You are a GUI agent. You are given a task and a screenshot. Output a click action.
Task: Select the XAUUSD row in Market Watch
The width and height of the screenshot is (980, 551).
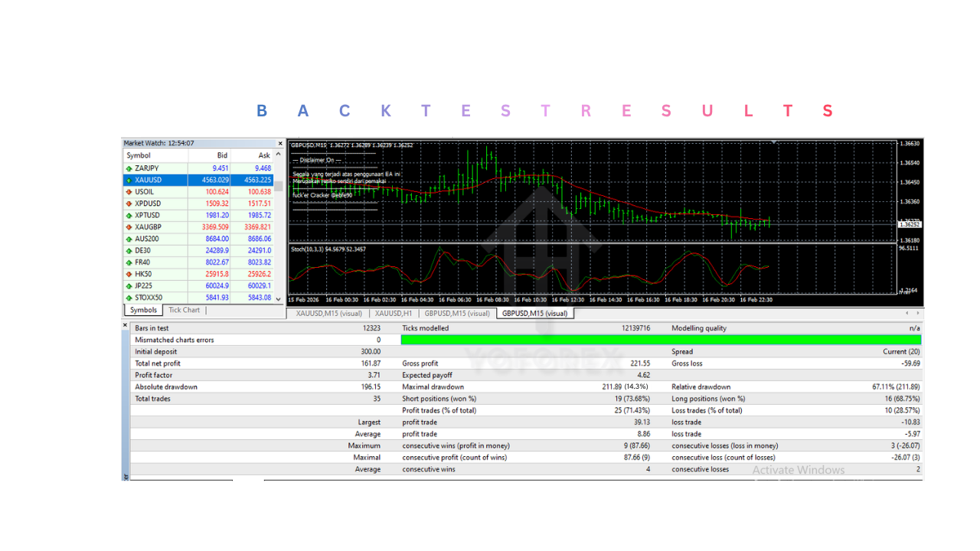click(x=198, y=180)
